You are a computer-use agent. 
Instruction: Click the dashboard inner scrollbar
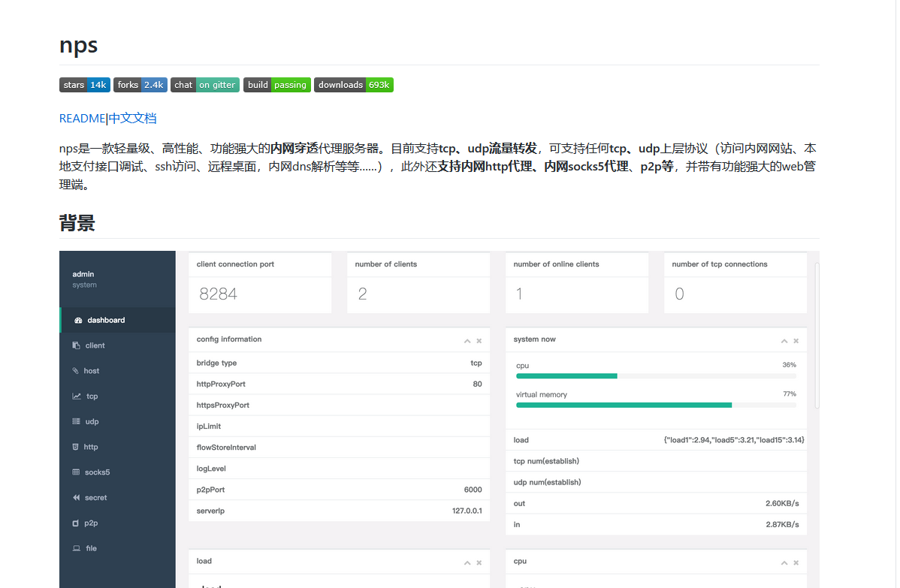coord(817,336)
